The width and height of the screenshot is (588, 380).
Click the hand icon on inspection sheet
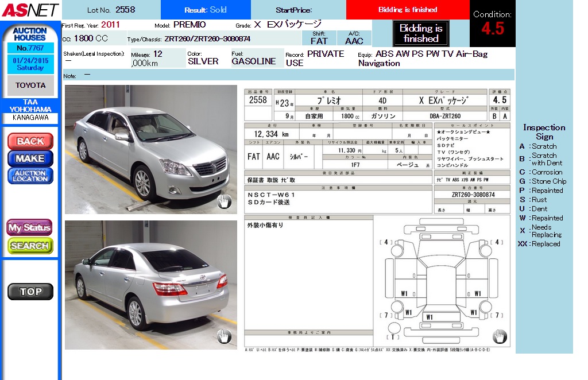[499, 336]
